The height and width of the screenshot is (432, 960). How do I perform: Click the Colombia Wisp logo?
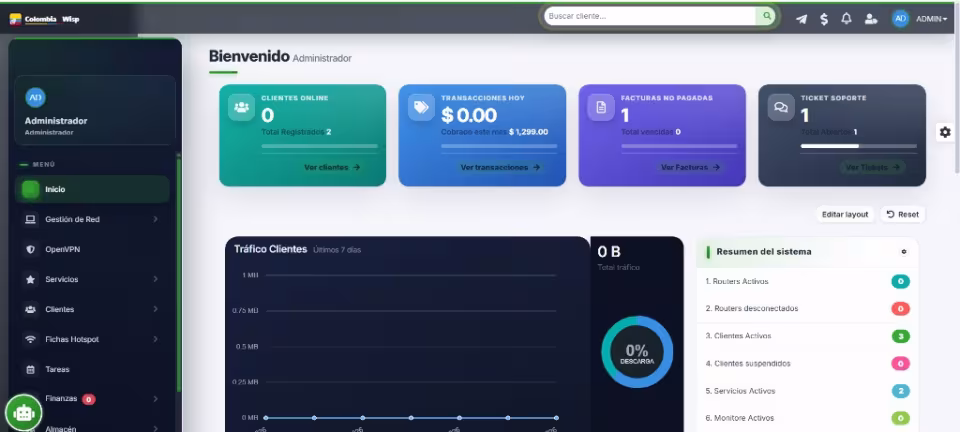coord(44,19)
